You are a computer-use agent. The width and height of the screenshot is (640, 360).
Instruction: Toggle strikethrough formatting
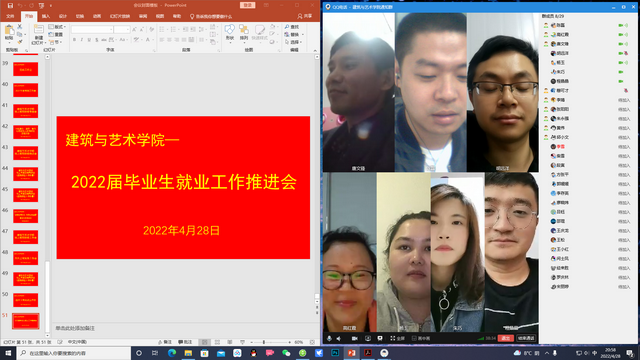(104, 40)
